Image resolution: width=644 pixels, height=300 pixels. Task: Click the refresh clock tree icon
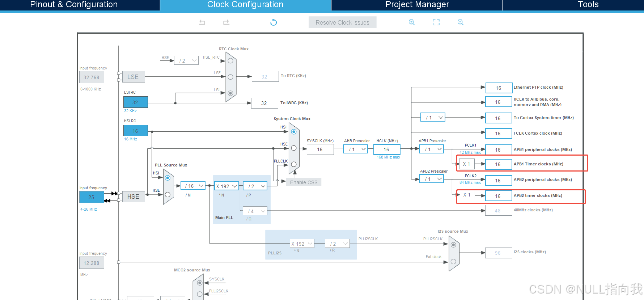[x=274, y=22]
